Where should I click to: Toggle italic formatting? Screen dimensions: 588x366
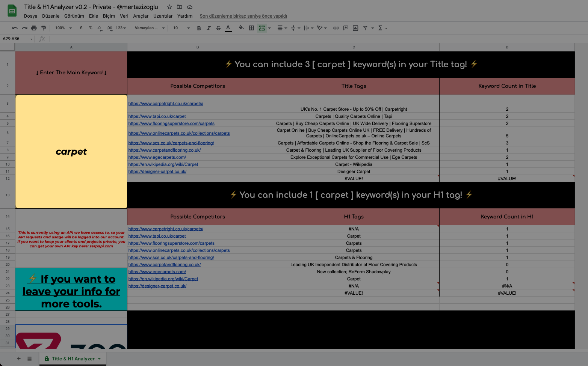coord(209,28)
